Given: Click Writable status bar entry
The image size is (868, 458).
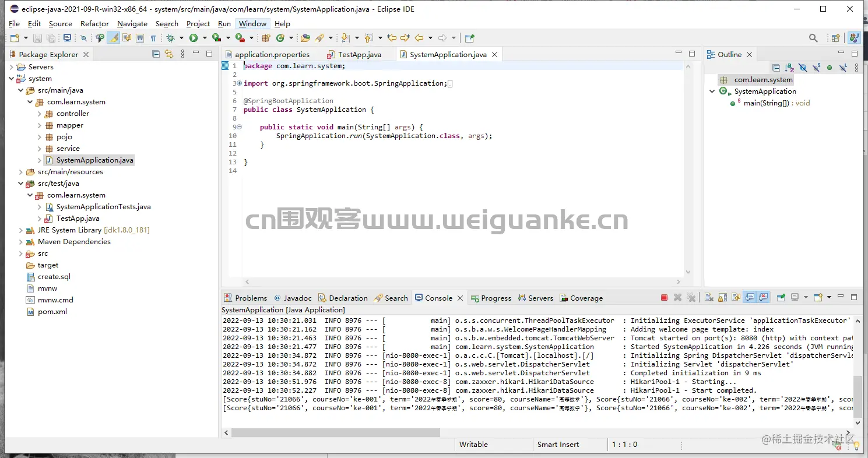Looking at the screenshot, I should pos(473,445).
